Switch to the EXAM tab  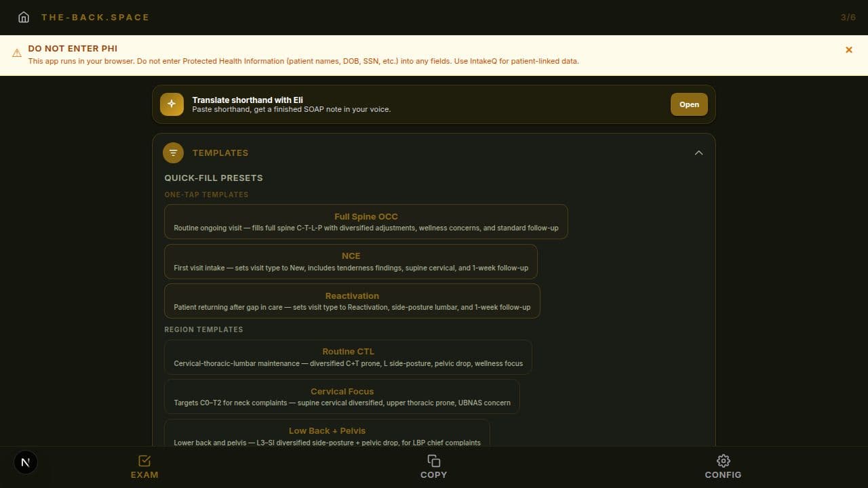[x=144, y=467]
